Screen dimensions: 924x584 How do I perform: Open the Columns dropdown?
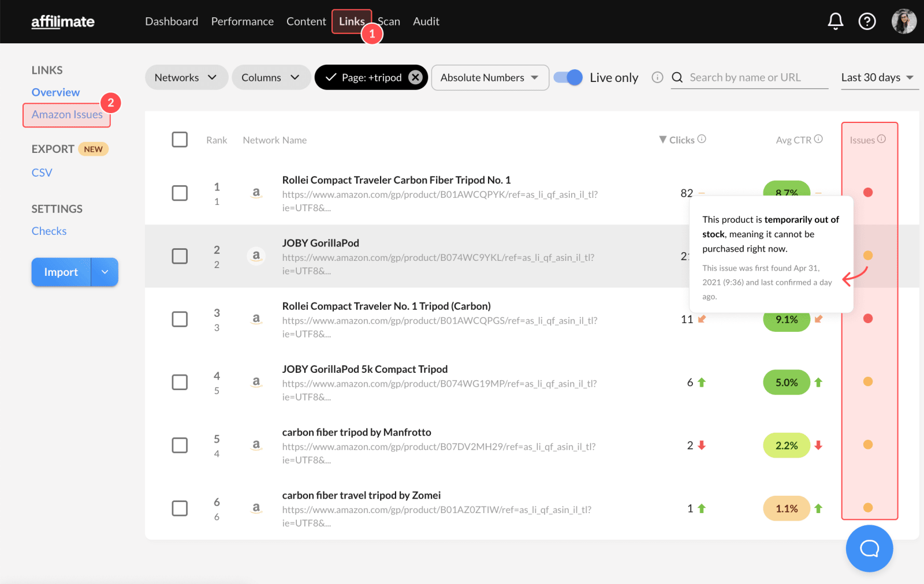tap(271, 77)
